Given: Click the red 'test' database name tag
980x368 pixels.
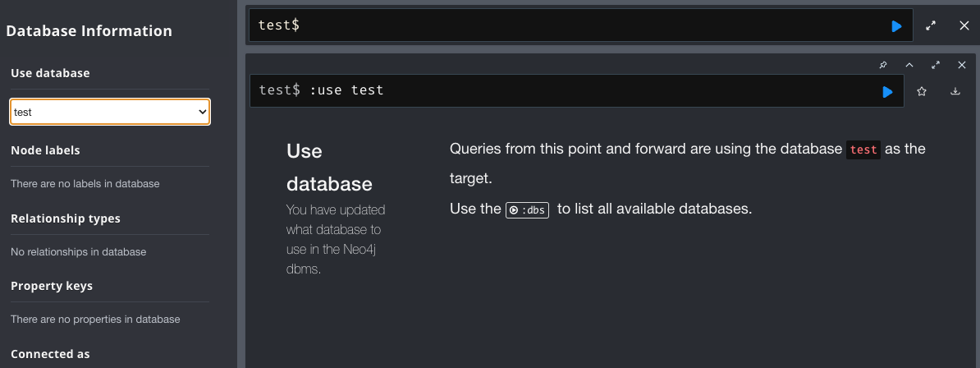Looking at the screenshot, I should point(863,150).
